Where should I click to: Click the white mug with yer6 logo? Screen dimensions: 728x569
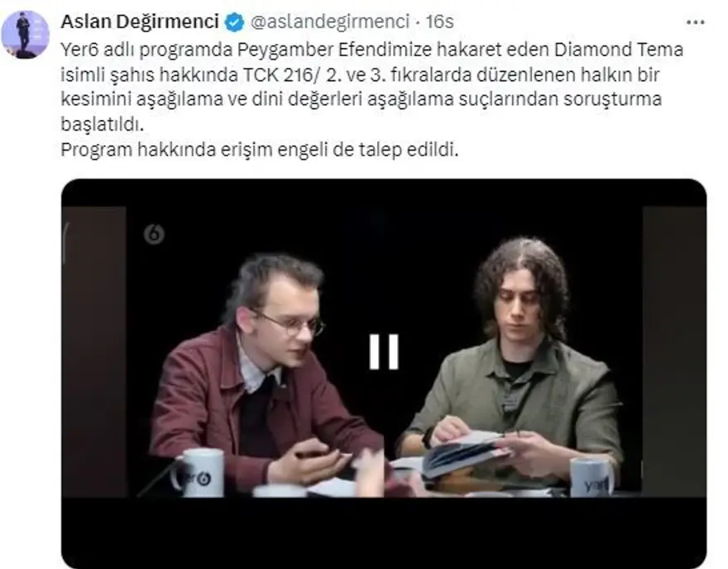(x=198, y=472)
